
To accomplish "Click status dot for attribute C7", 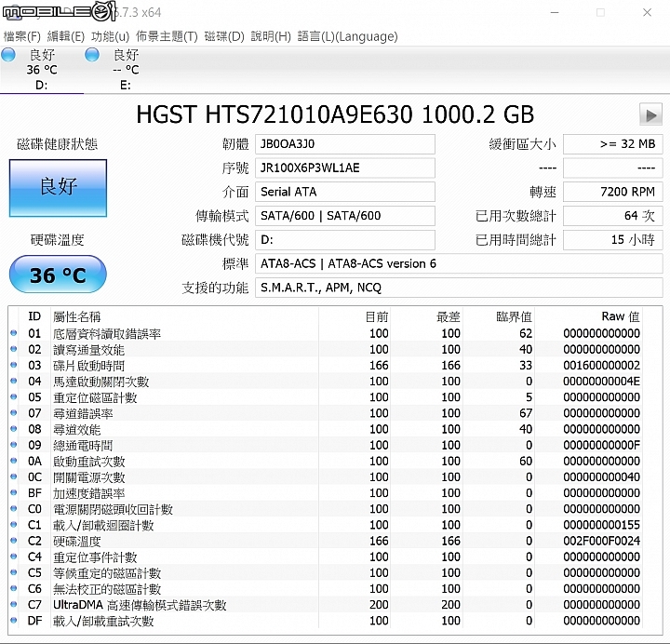I will [14, 604].
